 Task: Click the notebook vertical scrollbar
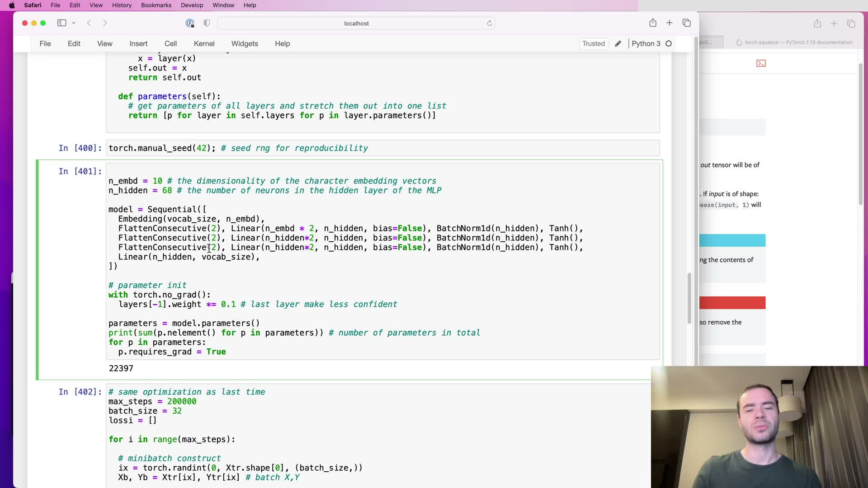click(689, 298)
